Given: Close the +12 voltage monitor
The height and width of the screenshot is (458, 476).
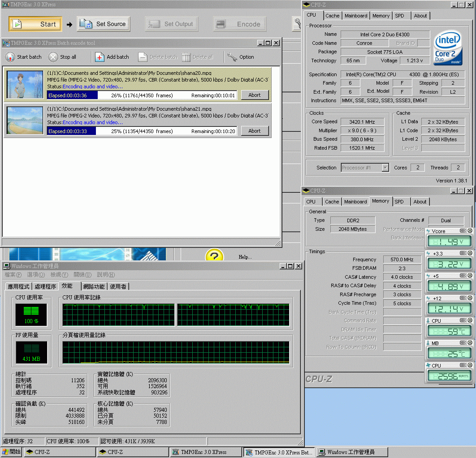Looking at the screenshot, I should pos(470,298).
